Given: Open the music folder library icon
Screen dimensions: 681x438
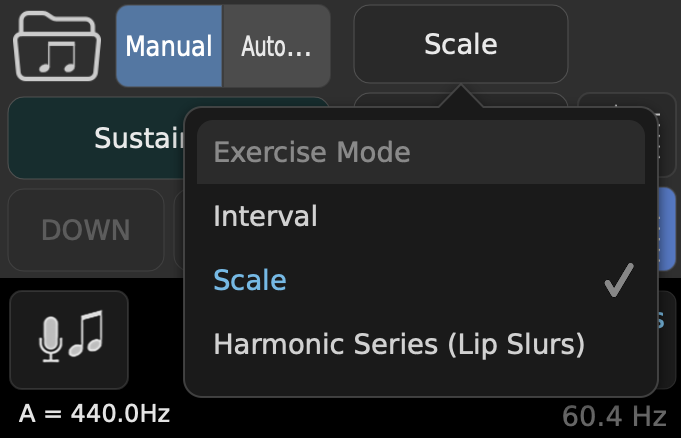Looking at the screenshot, I should point(57,46).
